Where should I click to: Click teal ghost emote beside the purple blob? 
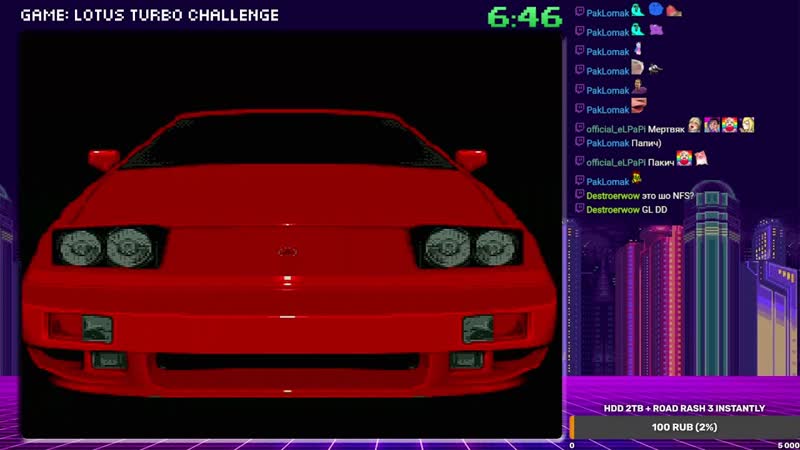pyautogui.click(x=638, y=30)
